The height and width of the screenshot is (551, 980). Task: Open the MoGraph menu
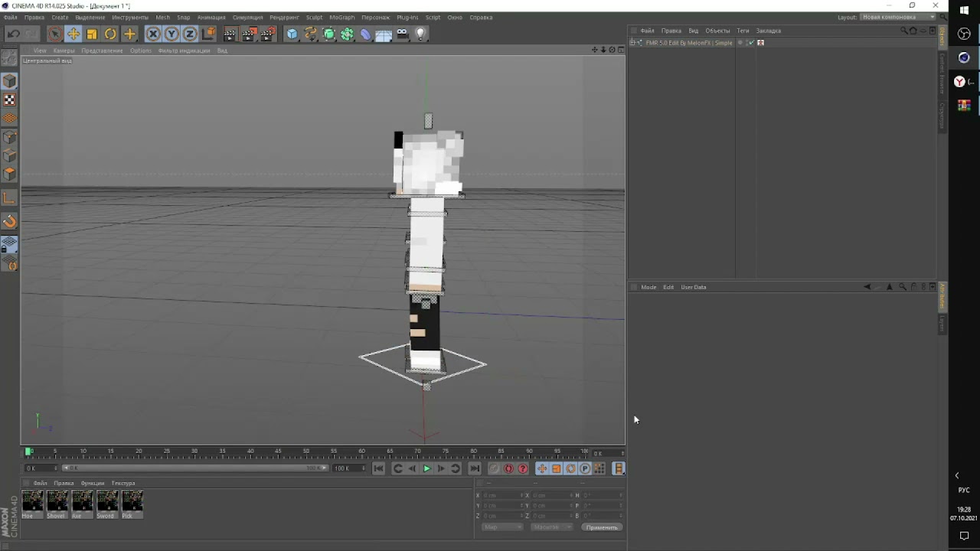coord(341,17)
